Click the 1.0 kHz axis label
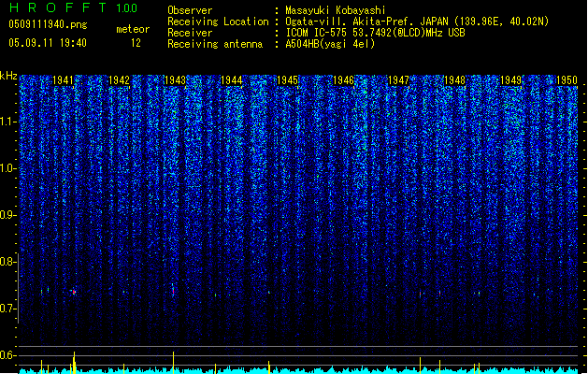The image size is (588, 374). [x=7, y=168]
